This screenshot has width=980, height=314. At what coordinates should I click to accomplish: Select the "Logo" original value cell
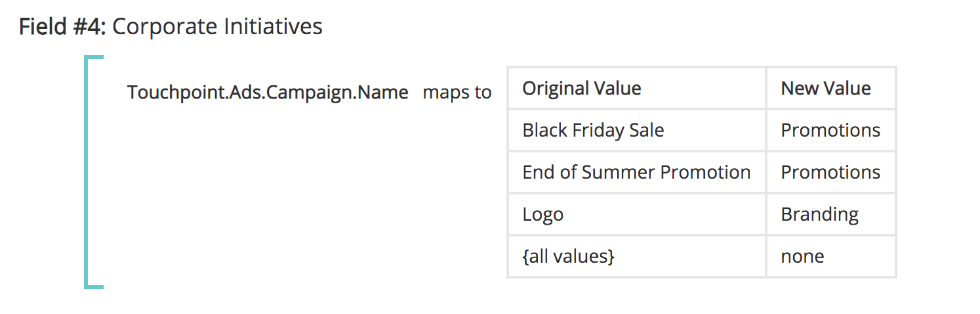[542, 215]
